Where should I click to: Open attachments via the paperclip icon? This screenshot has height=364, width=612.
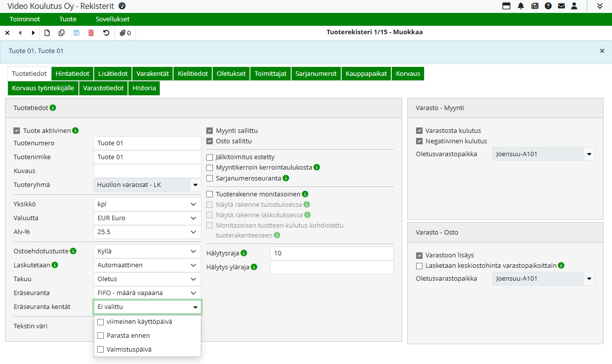click(x=125, y=33)
